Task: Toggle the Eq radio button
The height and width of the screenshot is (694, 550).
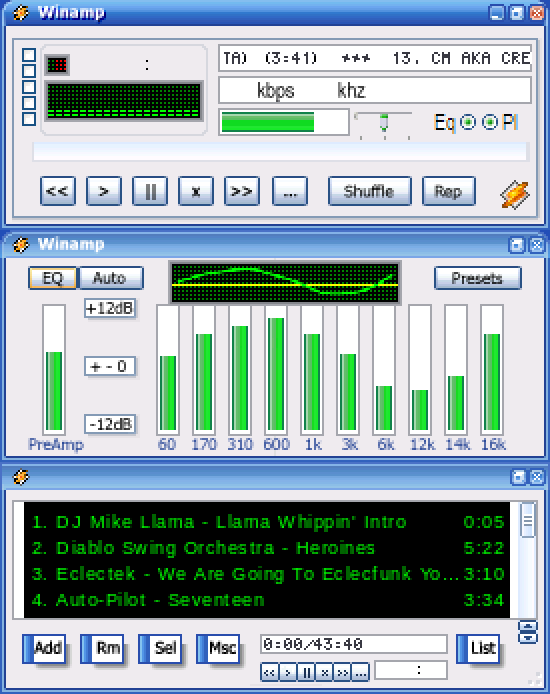Action: tap(468, 122)
